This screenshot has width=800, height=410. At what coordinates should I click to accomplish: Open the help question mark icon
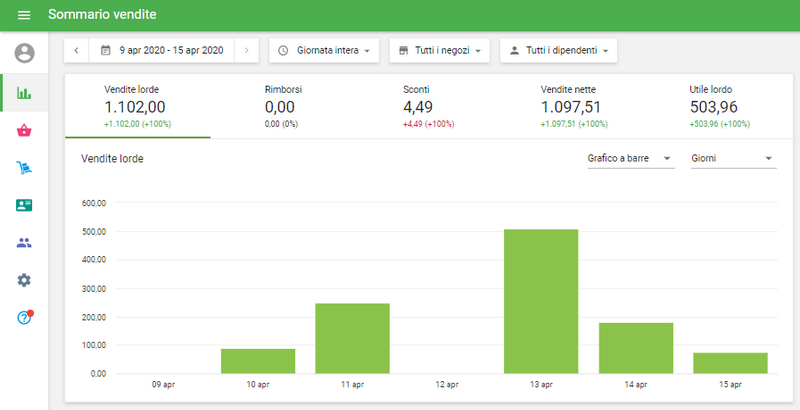click(24, 318)
